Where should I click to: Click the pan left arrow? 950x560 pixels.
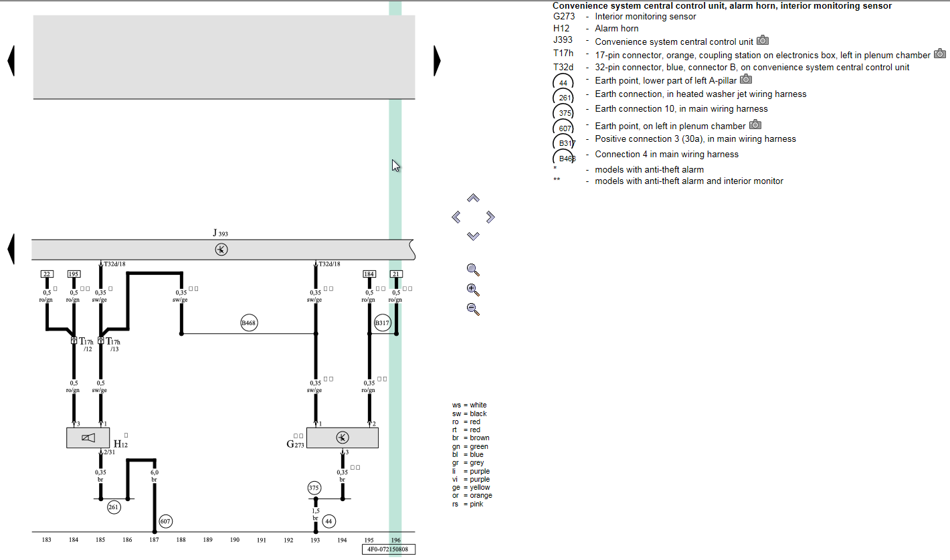(x=456, y=217)
